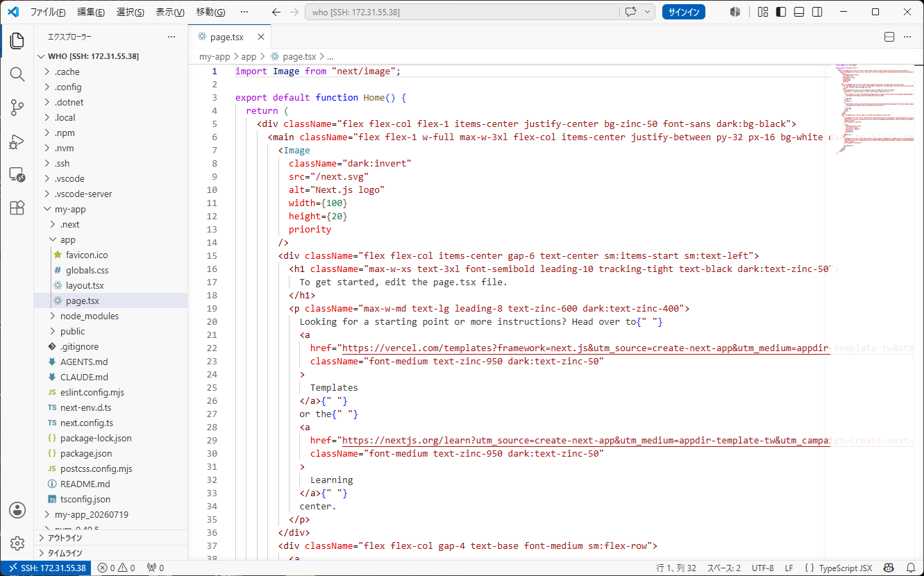Open the Source Control view
Viewport: 924px width, 576px height.
click(17, 108)
